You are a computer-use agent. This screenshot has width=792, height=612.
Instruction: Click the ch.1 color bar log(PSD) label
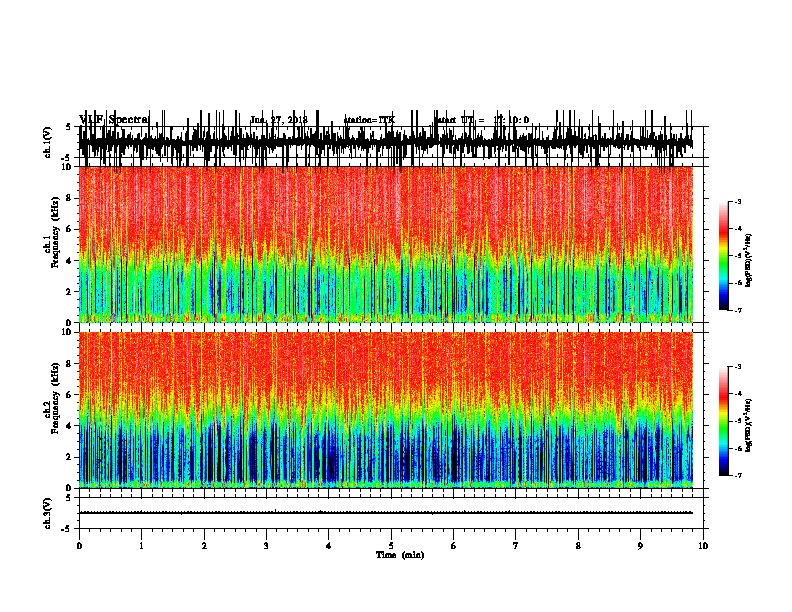click(748, 260)
